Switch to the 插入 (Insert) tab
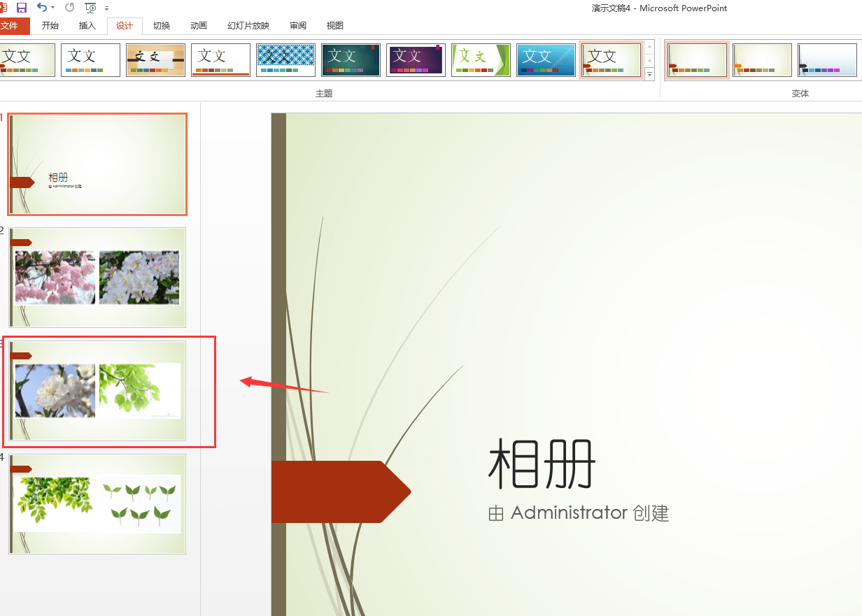 (87, 26)
